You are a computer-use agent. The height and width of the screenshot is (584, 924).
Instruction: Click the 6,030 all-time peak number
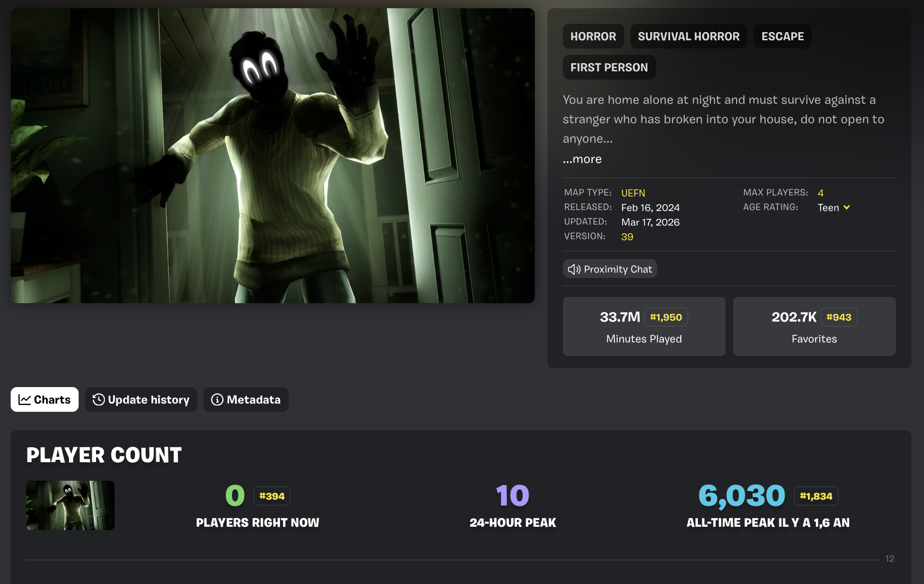(742, 496)
